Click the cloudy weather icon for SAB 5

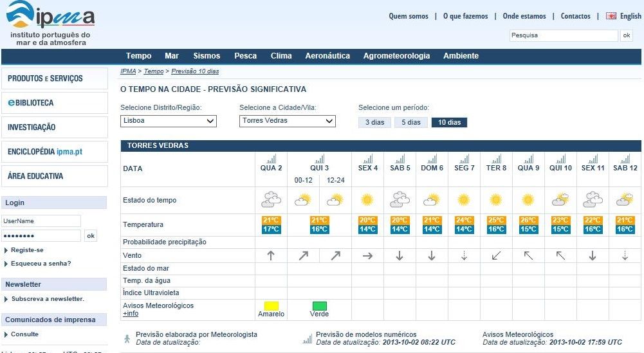pyautogui.click(x=400, y=199)
